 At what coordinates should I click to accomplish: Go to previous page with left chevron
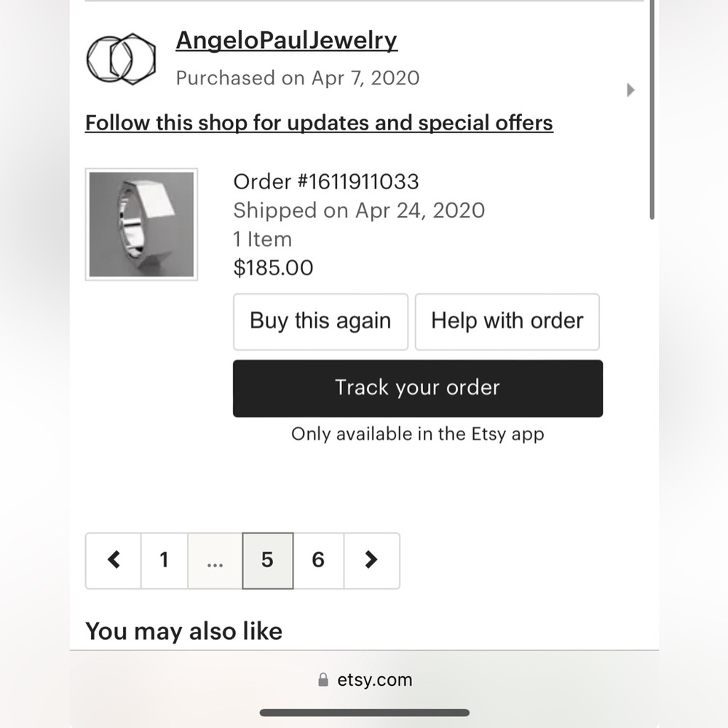(x=114, y=560)
